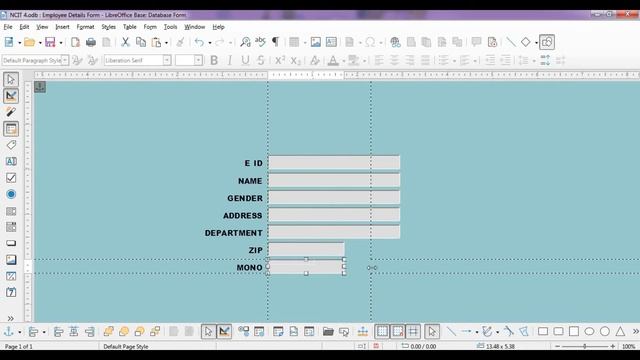Click the highlighting color icon

353,60
